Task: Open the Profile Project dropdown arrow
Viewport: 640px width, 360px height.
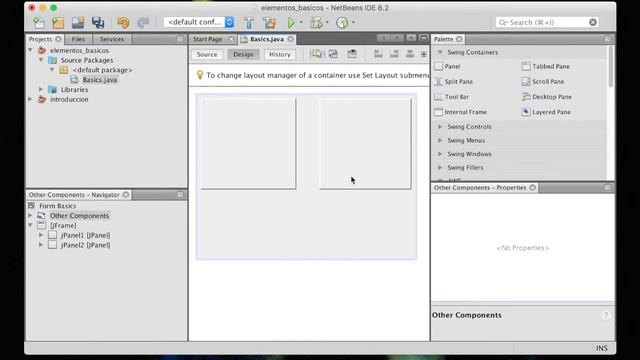Action: [x=353, y=22]
